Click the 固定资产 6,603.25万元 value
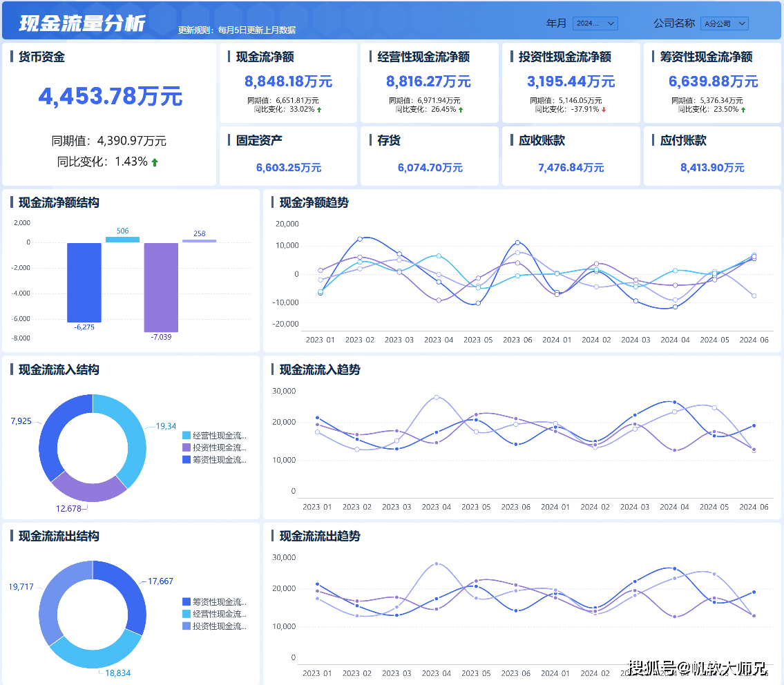This screenshot has width=784, height=685. tap(288, 168)
